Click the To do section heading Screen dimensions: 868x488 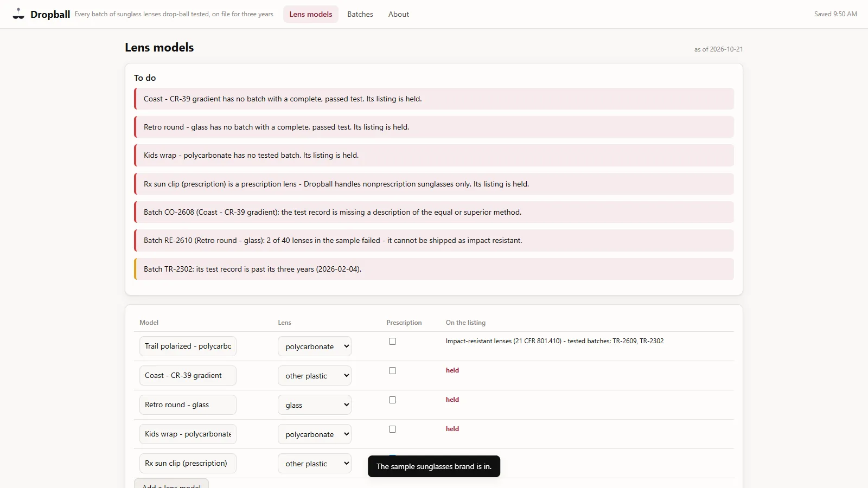[x=145, y=78]
